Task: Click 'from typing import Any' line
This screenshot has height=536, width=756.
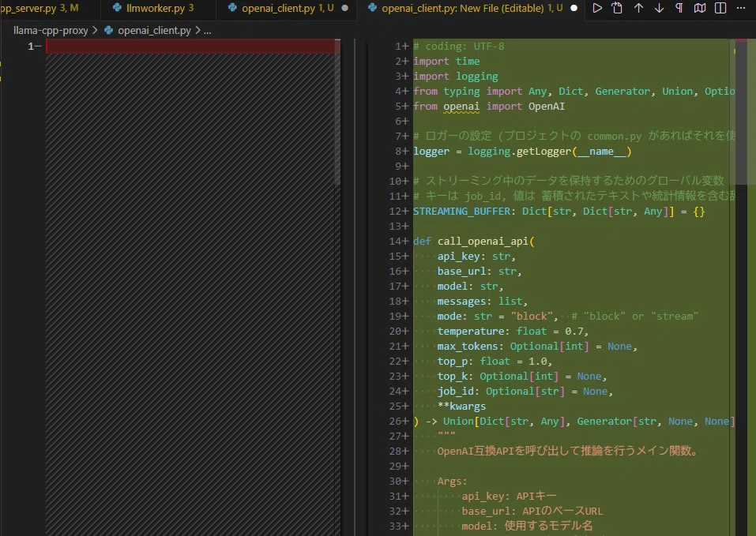Action: [480, 91]
